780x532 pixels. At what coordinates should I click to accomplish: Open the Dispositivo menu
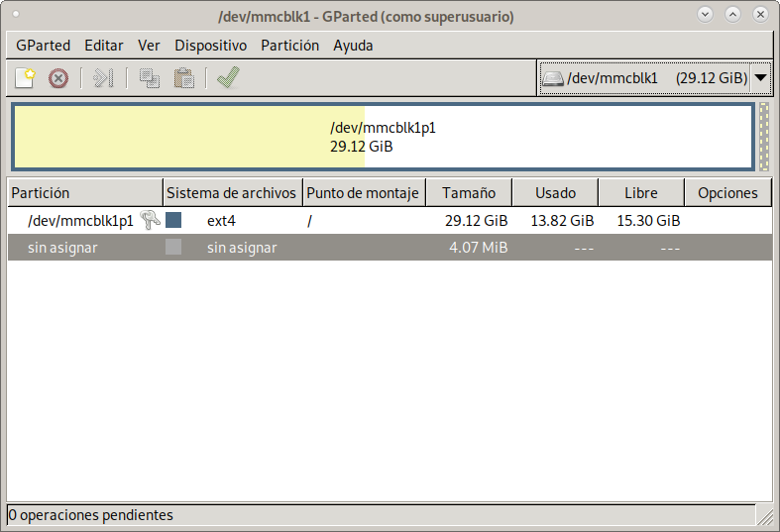210,46
